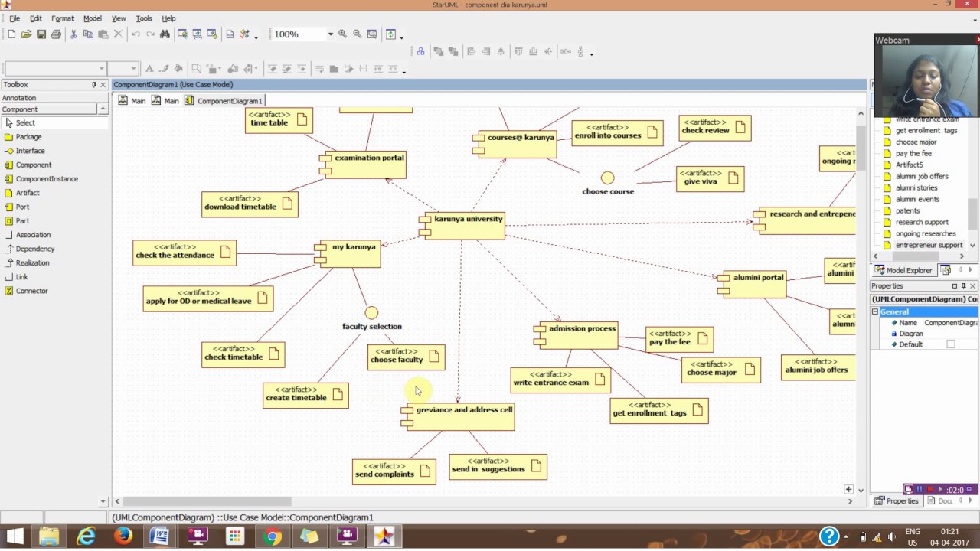Select the Port tool in Toolbox
980x551 pixels.
22,207
